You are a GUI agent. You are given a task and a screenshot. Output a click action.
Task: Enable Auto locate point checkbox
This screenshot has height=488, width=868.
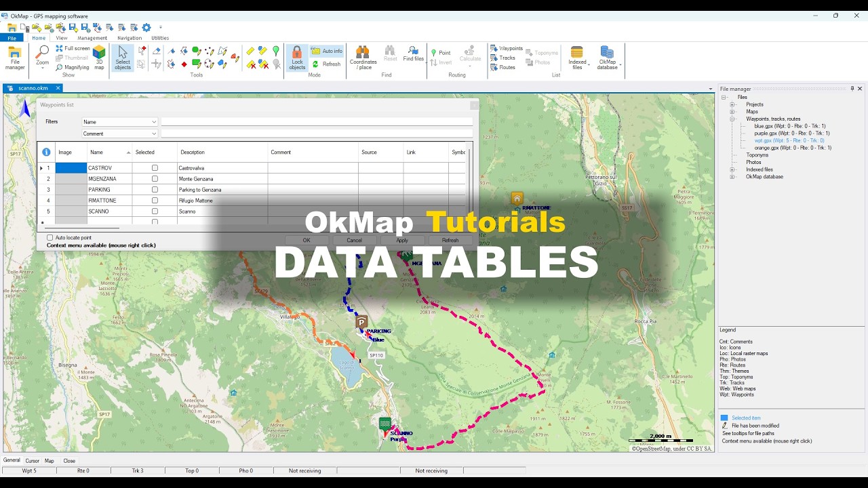click(x=50, y=238)
